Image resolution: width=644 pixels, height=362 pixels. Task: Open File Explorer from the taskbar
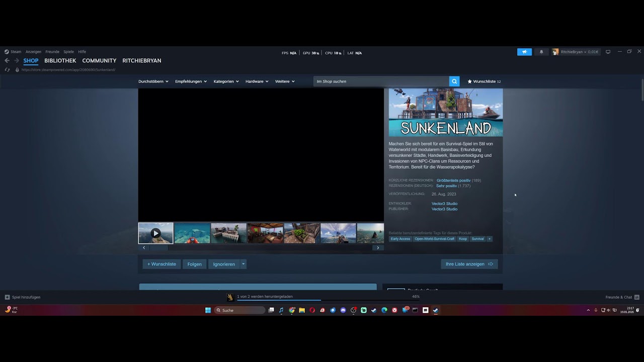click(302, 310)
